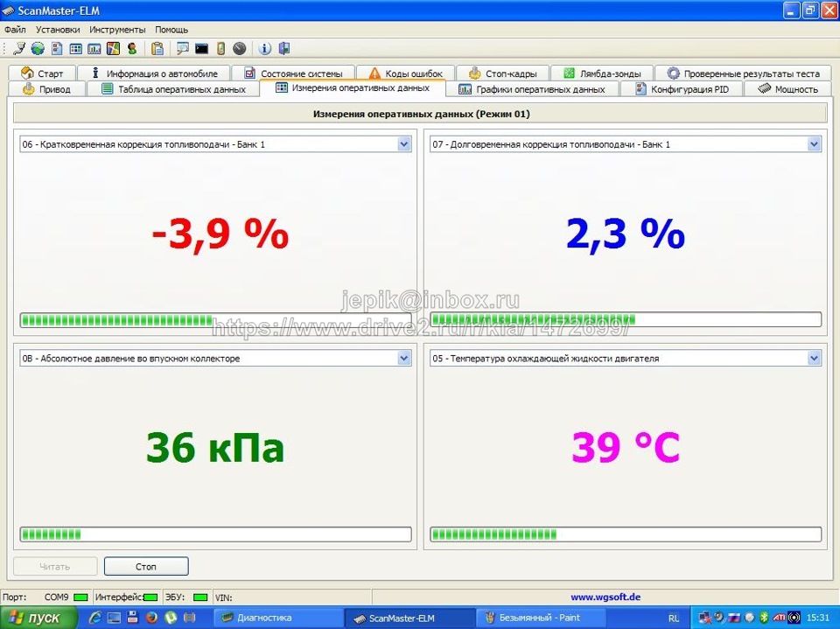Click the coolant temperature progress bar
Viewport: 840px width, 629px height.
pos(626,534)
